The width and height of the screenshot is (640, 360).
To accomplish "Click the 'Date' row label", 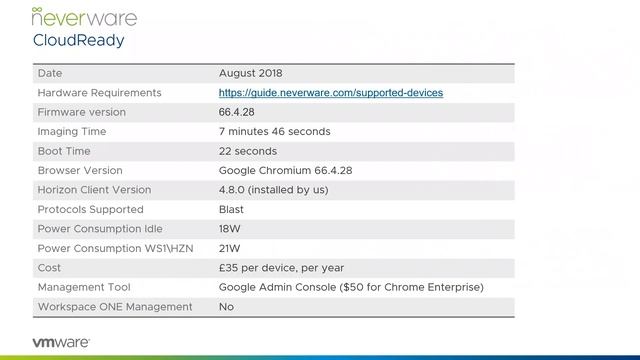I will [50, 73].
